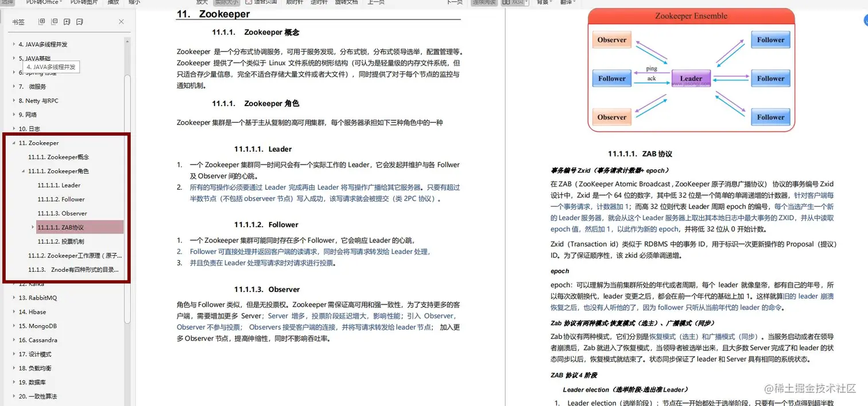Delete bookmark icon in bookmark panel
The width and height of the screenshot is (868, 406).
point(80,22)
